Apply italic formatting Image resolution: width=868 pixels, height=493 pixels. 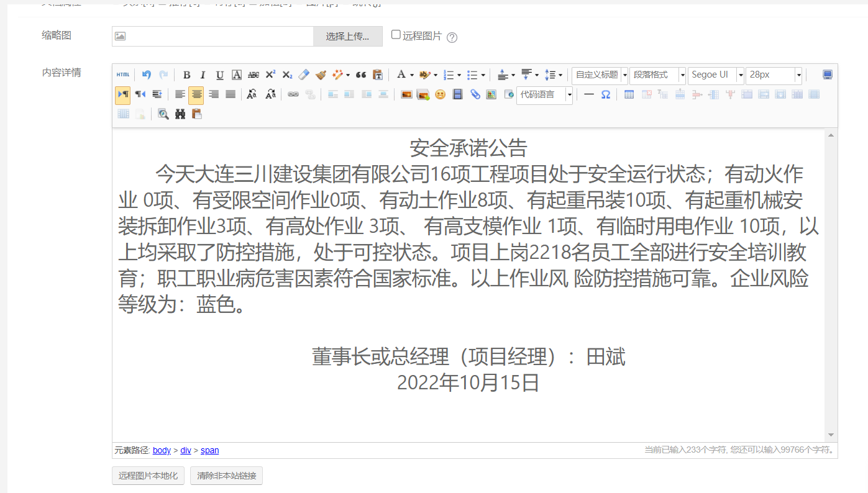[203, 75]
